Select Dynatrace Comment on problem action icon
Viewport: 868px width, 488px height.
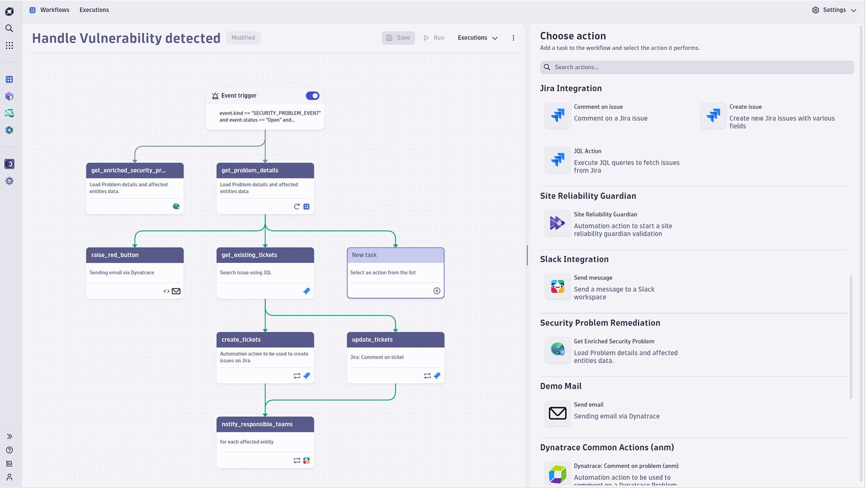coord(558,474)
